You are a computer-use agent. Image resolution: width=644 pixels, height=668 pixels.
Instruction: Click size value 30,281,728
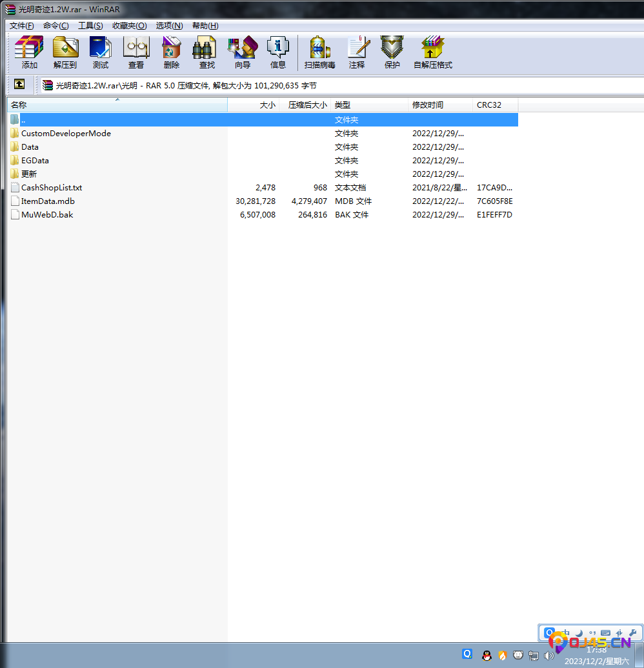(256, 201)
